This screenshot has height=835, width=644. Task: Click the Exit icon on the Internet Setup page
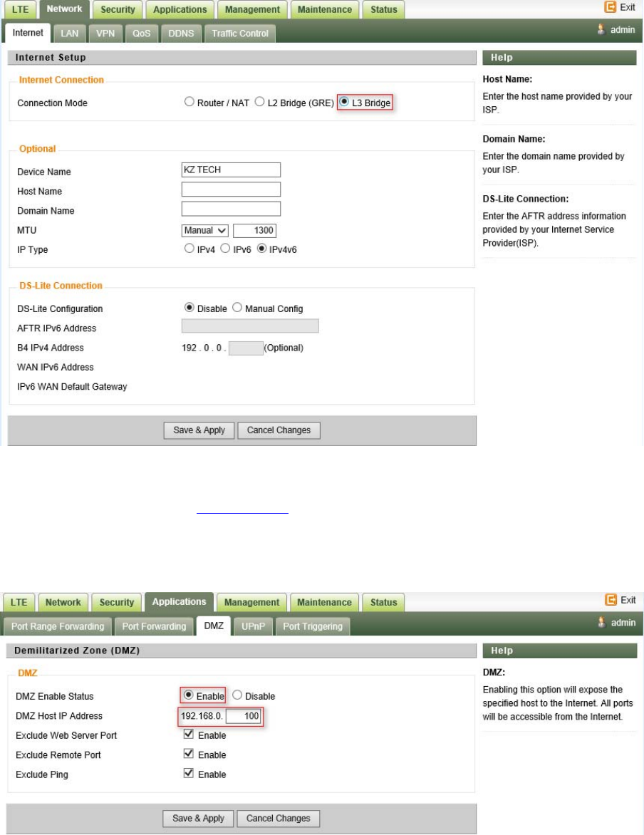[610, 7]
